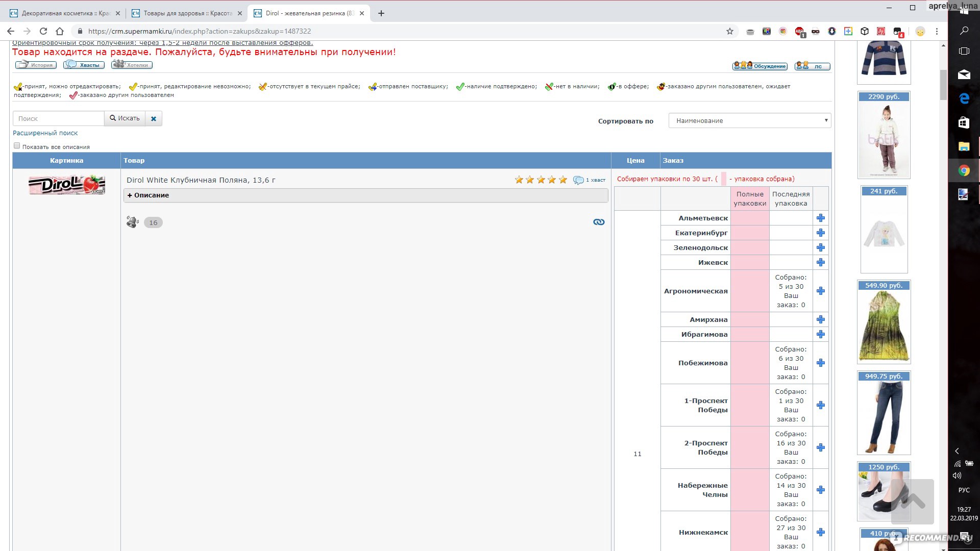Click the browser address bar URL

pos(200,31)
